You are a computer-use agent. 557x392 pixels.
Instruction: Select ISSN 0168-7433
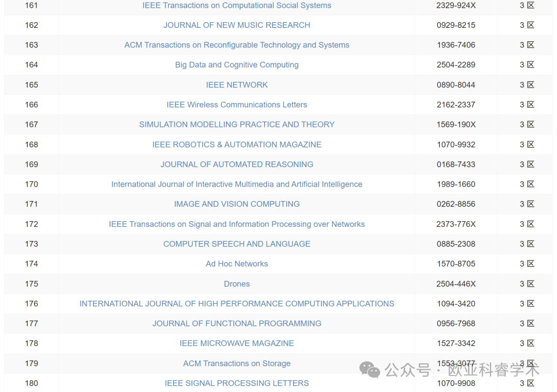pos(456,165)
